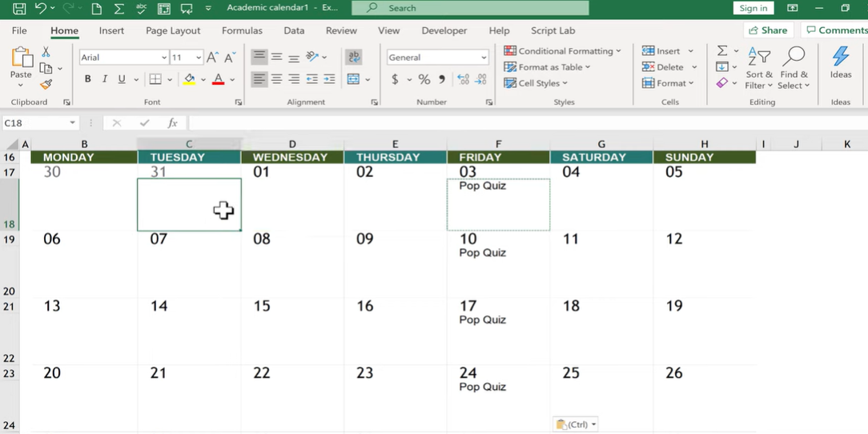Image resolution: width=868 pixels, height=434 pixels.
Task: Open the General number format dropdown
Action: click(484, 58)
